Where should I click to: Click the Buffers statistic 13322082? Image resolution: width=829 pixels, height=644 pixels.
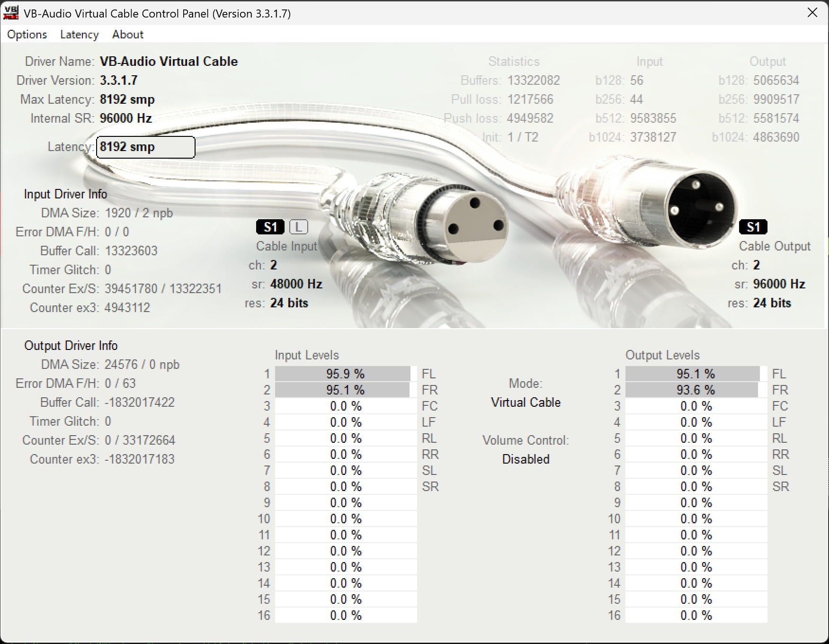point(534,80)
